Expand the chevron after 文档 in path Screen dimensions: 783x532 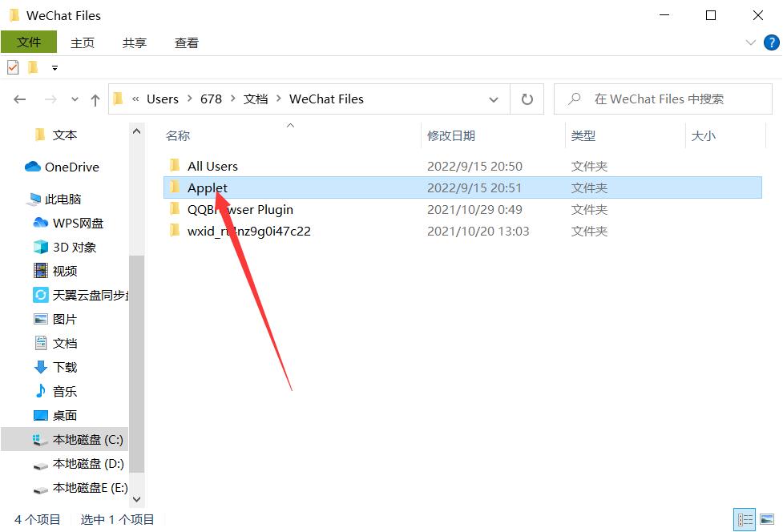pyautogui.click(x=279, y=99)
